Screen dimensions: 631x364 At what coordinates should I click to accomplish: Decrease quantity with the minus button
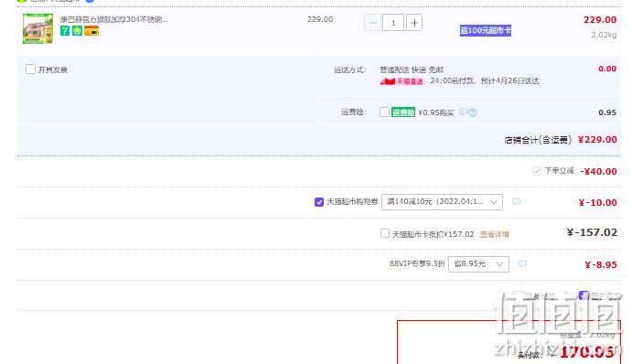pos(372,23)
